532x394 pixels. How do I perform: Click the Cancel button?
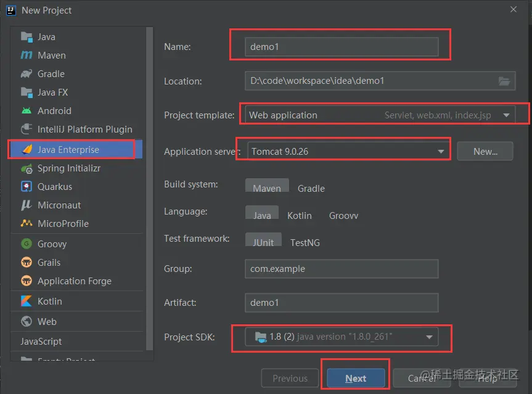[422, 378]
